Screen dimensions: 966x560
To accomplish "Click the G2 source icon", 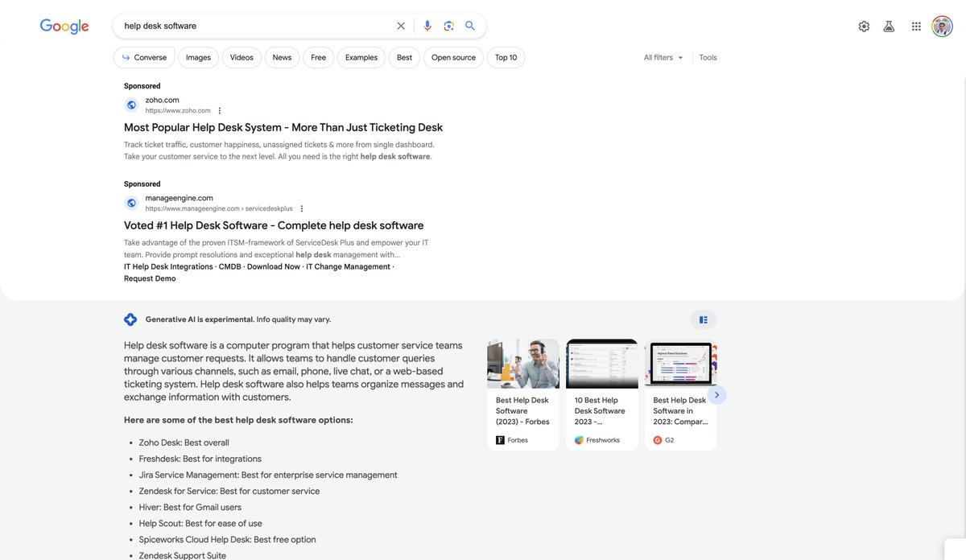I will pyautogui.click(x=658, y=440).
